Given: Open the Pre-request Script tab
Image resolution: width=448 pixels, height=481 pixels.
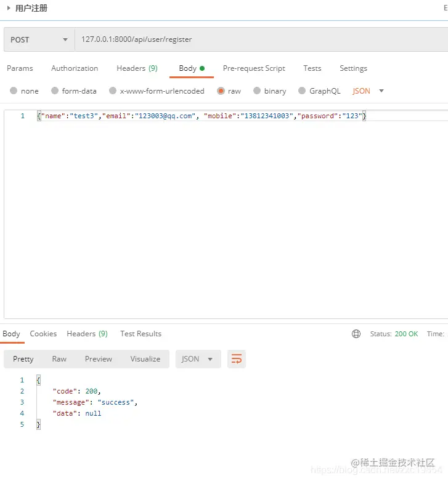Looking at the screenshot, I should [x=254, y=68].
